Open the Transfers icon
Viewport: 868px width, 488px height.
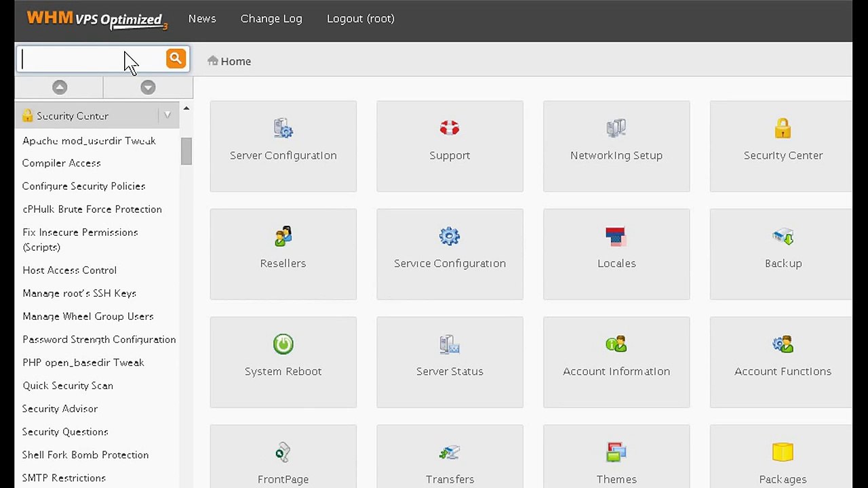[x=450, y=452]
